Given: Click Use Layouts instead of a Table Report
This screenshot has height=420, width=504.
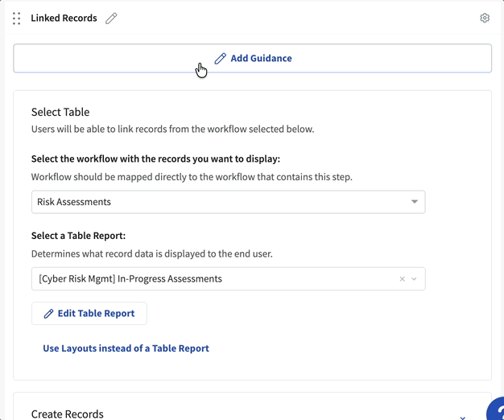Looking at the screenshot, I should (126, 348).
